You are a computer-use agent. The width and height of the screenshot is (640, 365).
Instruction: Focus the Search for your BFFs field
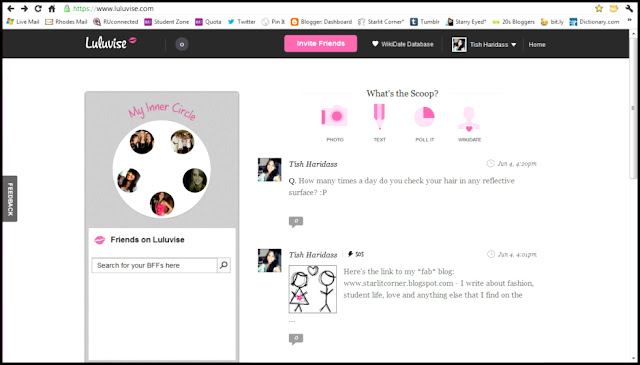pyautogui.click(x=154, y=265)
